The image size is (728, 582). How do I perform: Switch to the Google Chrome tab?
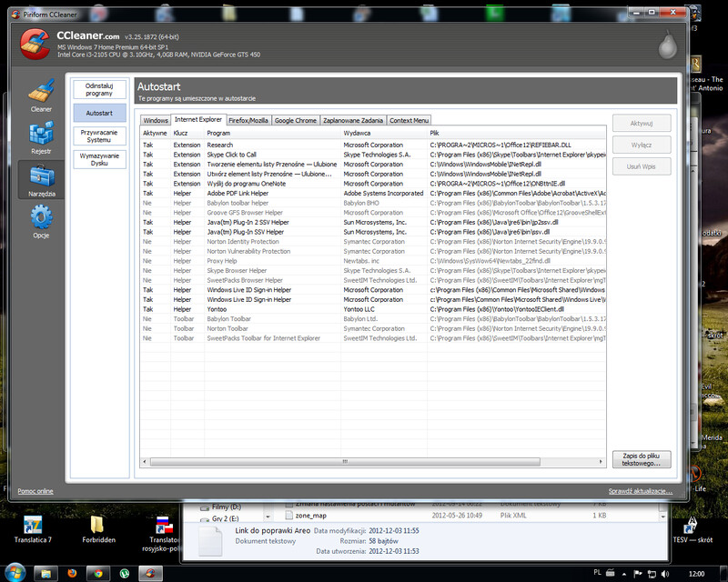[296, 120]
